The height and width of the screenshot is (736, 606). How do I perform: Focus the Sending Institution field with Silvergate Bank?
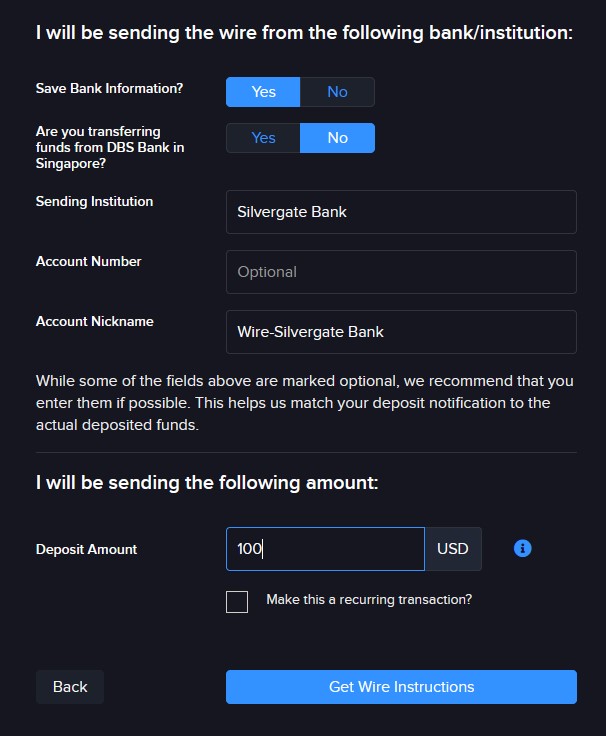(x=401, y=212)
